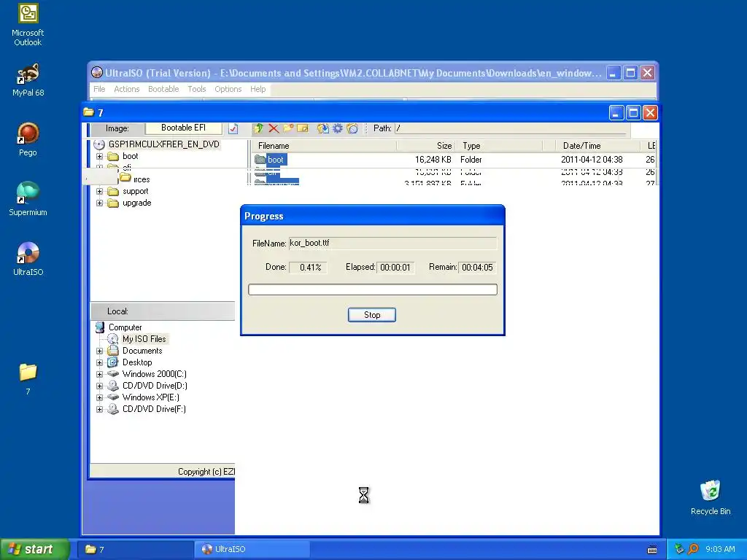Expand the Windows 2000(C:) drive node
This screenshot has width=747, height=560.
(99, 374)
